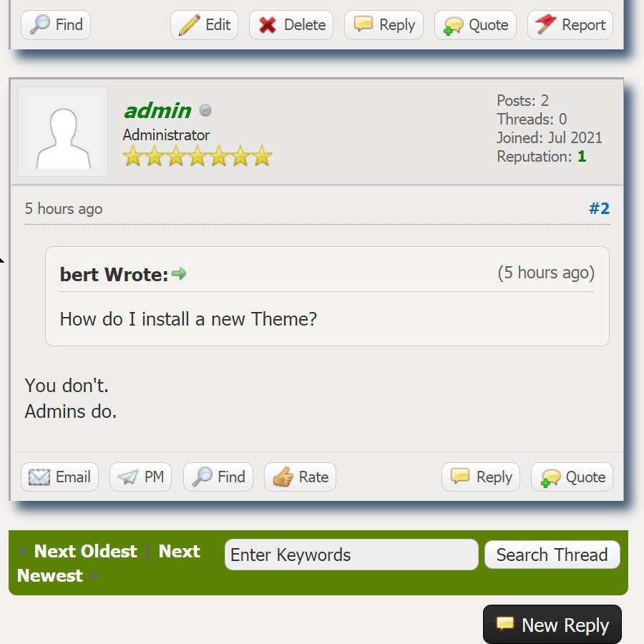Delete the post using the red X button
Screen dimensions: 644x644
click(x=291, y=25)
